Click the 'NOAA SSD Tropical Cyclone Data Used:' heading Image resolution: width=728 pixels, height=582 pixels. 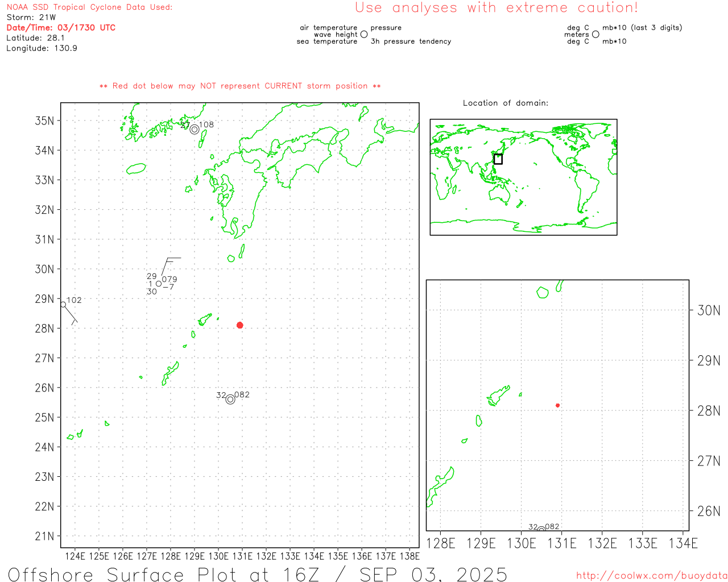coord(89,7)
